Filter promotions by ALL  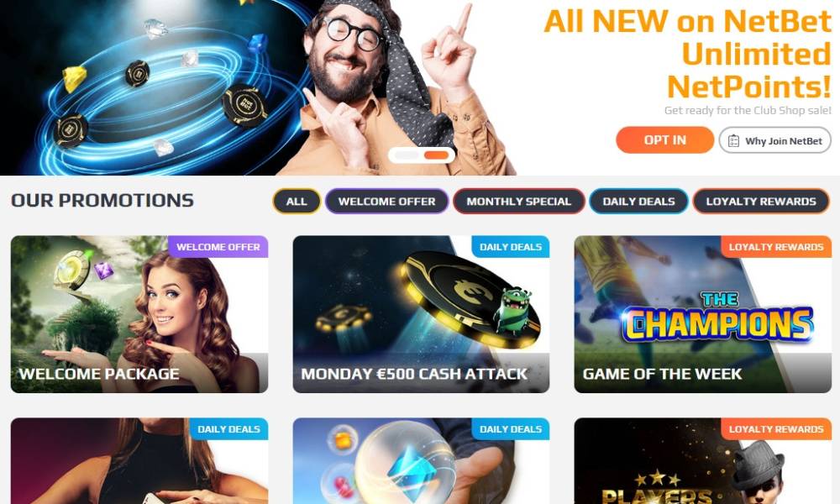(297, 202)
